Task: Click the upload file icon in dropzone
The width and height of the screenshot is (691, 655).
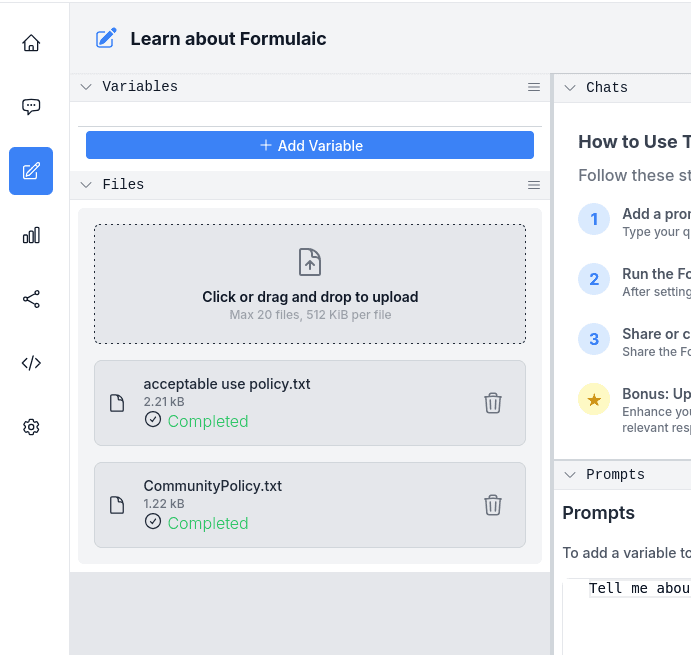Action: click(x=310, y=262)
